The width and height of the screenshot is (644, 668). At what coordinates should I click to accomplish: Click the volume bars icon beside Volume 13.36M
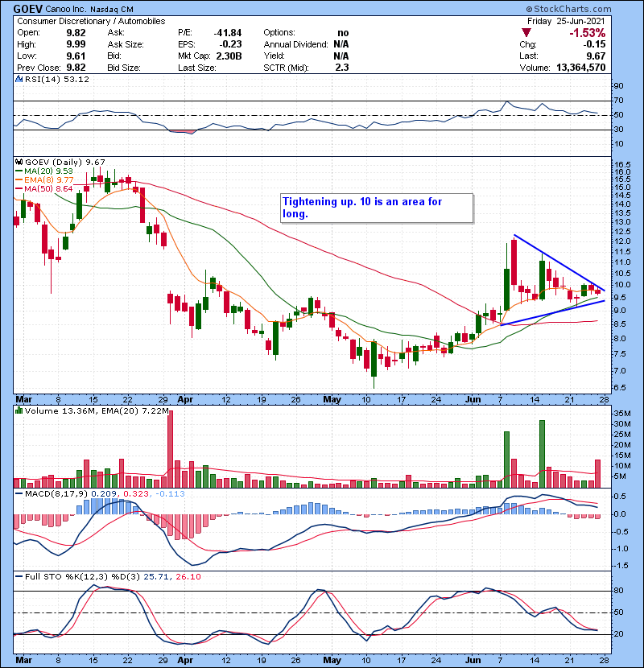(x=19, y=410)
